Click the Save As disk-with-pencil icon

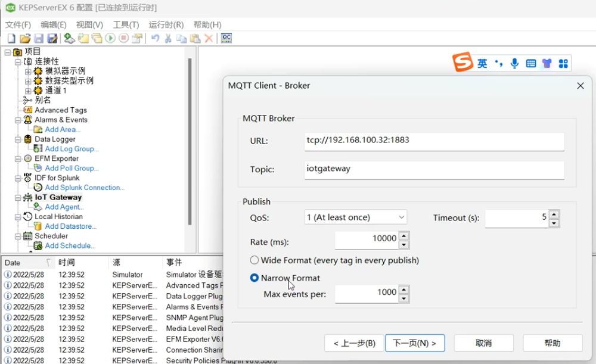(52, 38)
